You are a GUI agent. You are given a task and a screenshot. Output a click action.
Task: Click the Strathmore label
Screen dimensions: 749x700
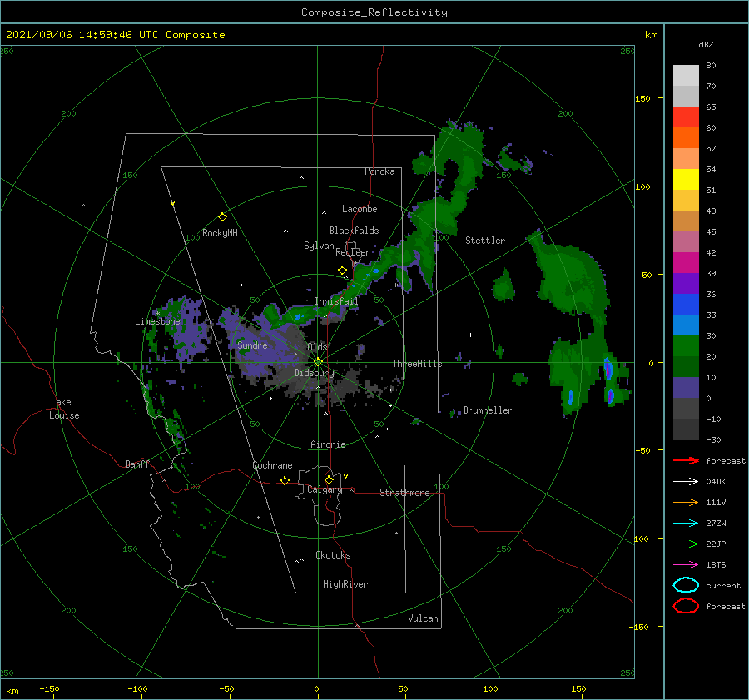(x=404, y=493)
